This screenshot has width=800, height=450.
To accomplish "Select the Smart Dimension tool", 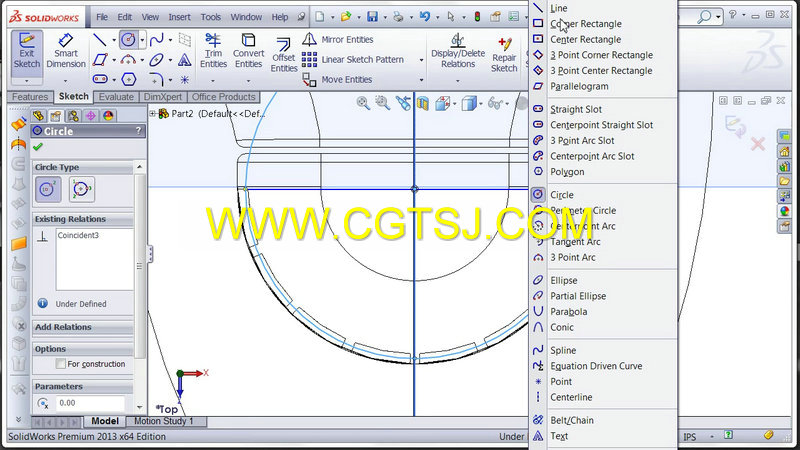I will tap(66, 52).
